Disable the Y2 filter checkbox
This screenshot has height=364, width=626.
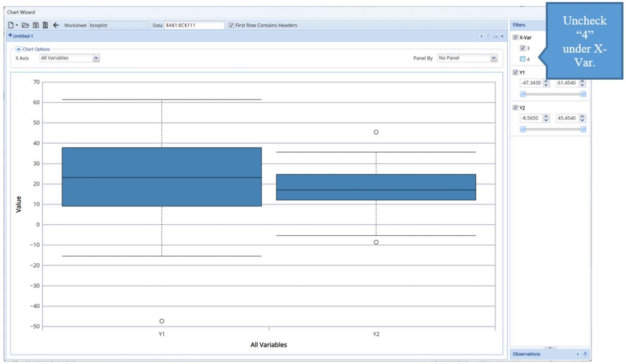coord(514,107)
